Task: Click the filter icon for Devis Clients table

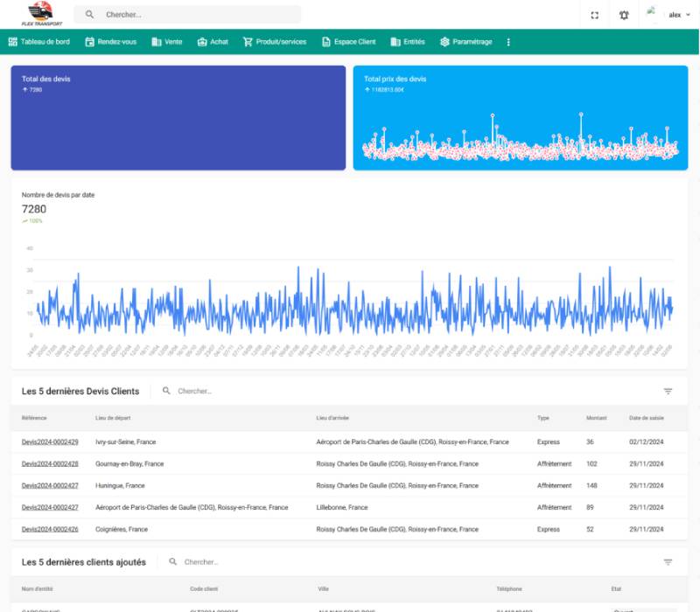Action: (x=668, y=392)
